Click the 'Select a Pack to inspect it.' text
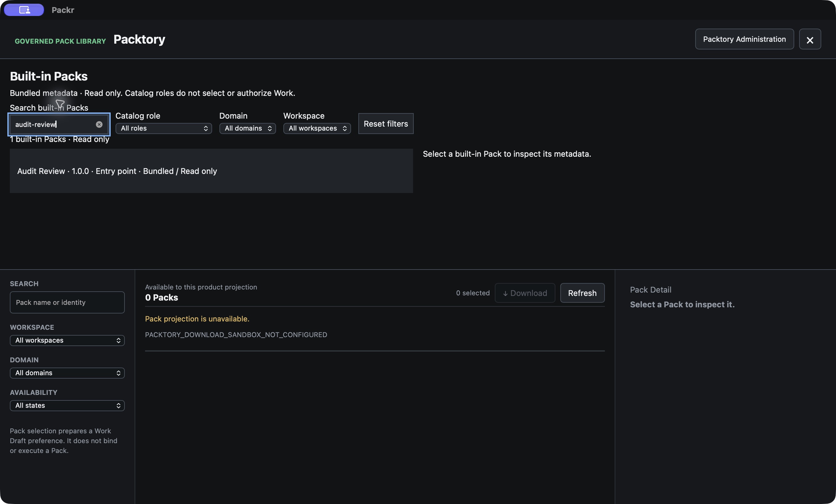836x504 pixels. 682,305
